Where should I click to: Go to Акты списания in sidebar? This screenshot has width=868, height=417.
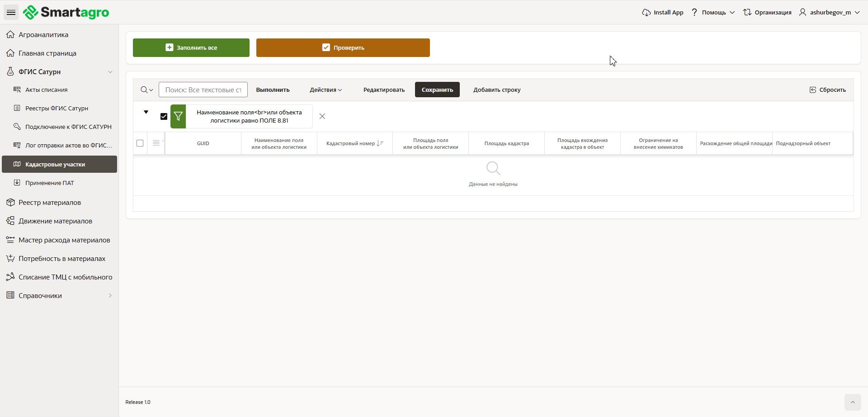[x=46, y=90]
